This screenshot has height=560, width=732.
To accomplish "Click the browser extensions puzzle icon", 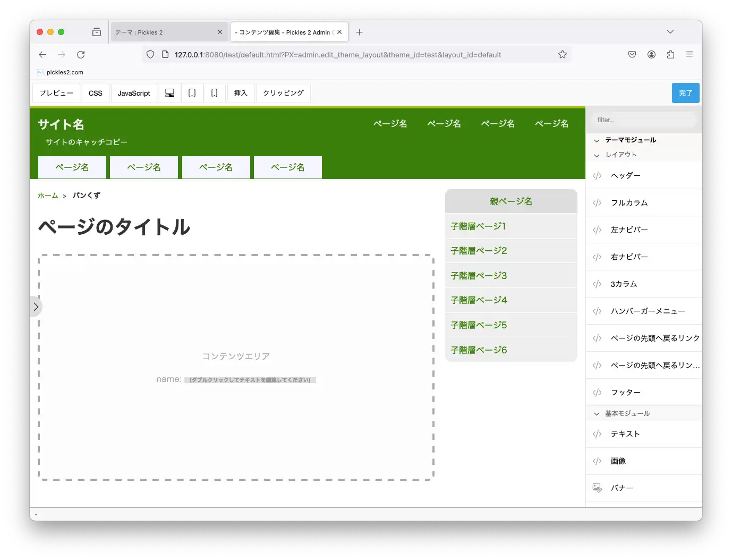I will coord(670,54).
